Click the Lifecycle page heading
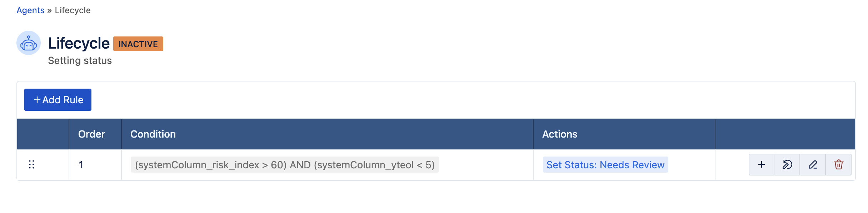The image size is (868, 213). click(79, 43)
